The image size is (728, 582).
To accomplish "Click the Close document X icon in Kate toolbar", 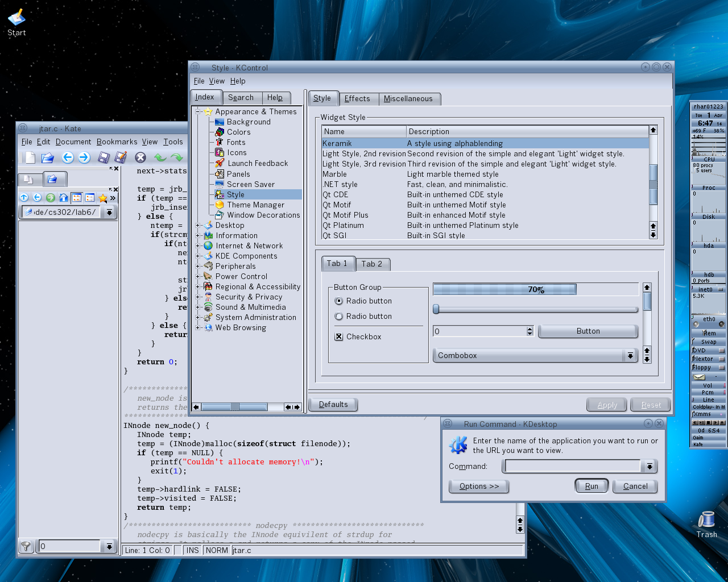I will coord(140,157).
